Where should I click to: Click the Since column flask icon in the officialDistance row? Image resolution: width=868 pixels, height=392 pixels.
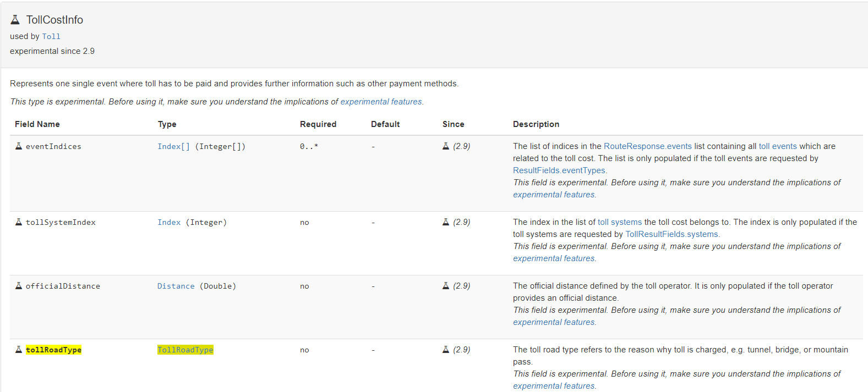point(446,286)
